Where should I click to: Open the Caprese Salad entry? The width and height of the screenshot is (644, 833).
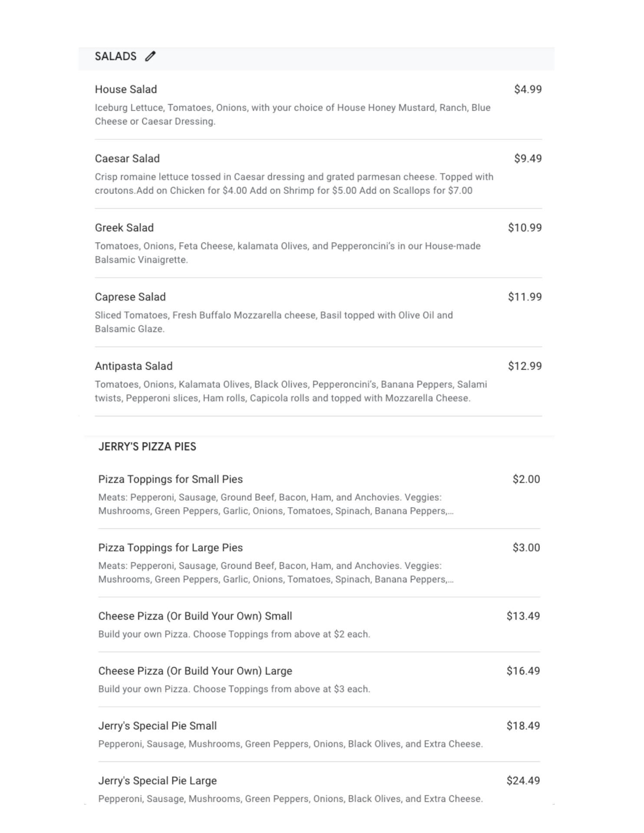tap(130, 297)
